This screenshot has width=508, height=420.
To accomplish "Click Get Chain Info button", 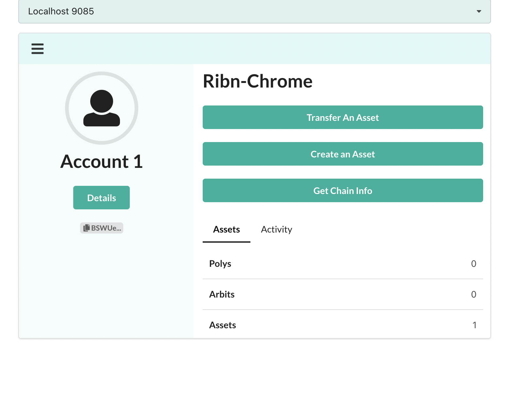I will 343,190.
